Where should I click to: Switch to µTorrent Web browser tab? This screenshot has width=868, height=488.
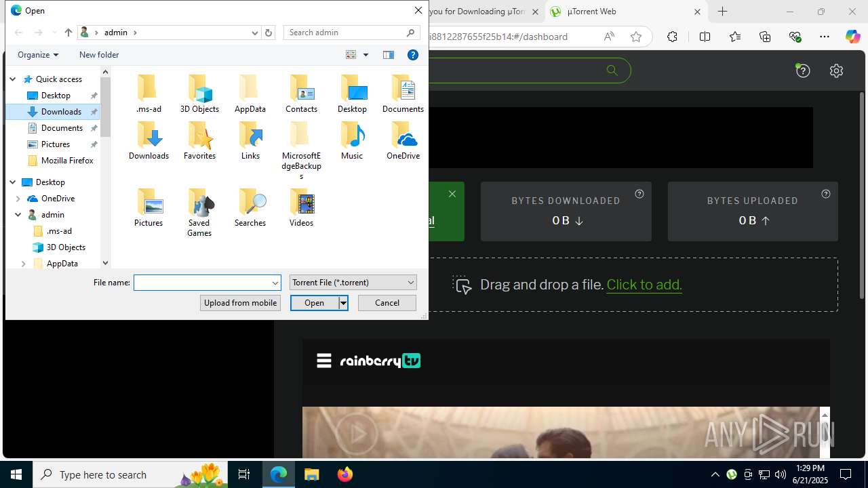(626, 12)
